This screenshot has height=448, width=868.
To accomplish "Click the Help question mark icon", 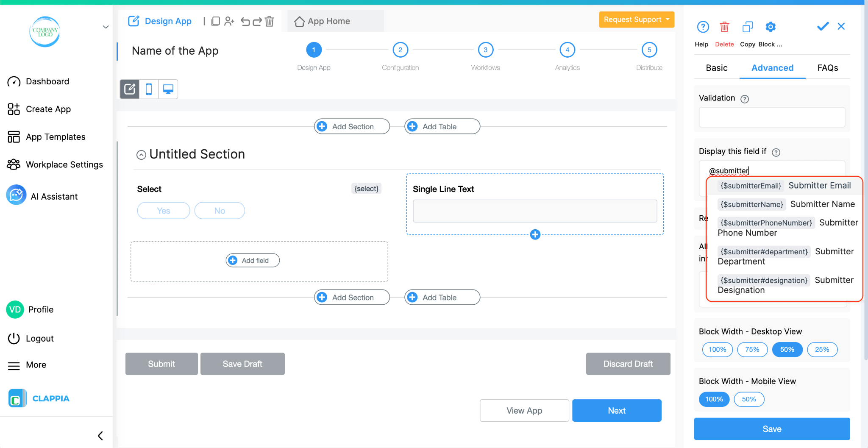I will [x=703, y=27].
